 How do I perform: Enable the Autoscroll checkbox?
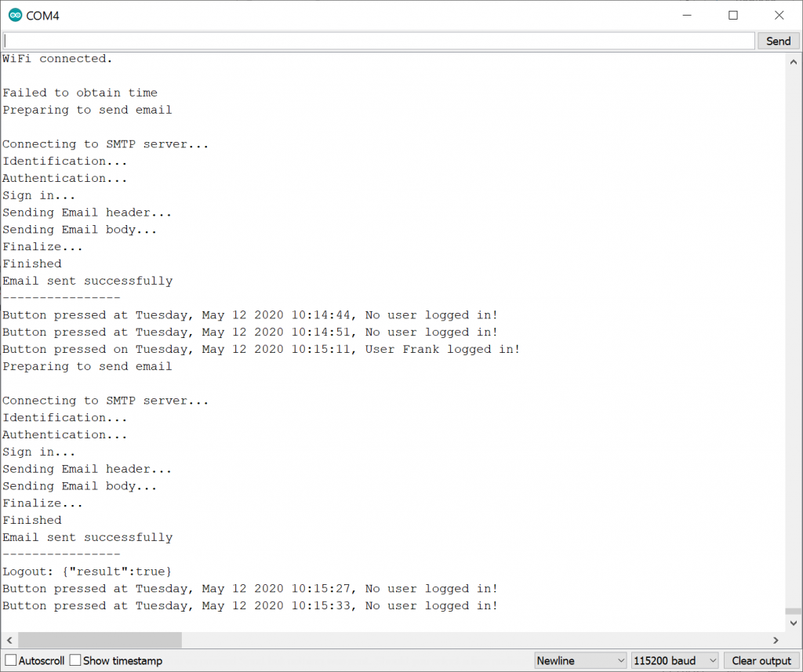coord(10,660)
